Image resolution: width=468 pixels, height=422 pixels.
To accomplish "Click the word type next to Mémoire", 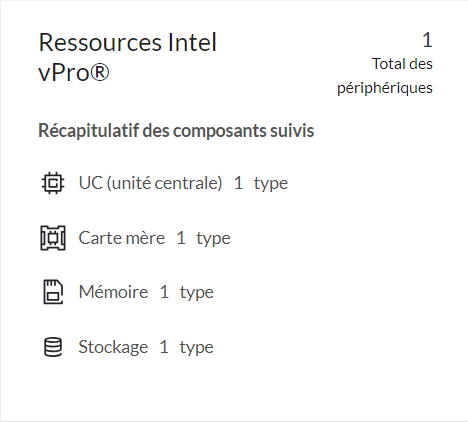I will (x=197, y=293).
